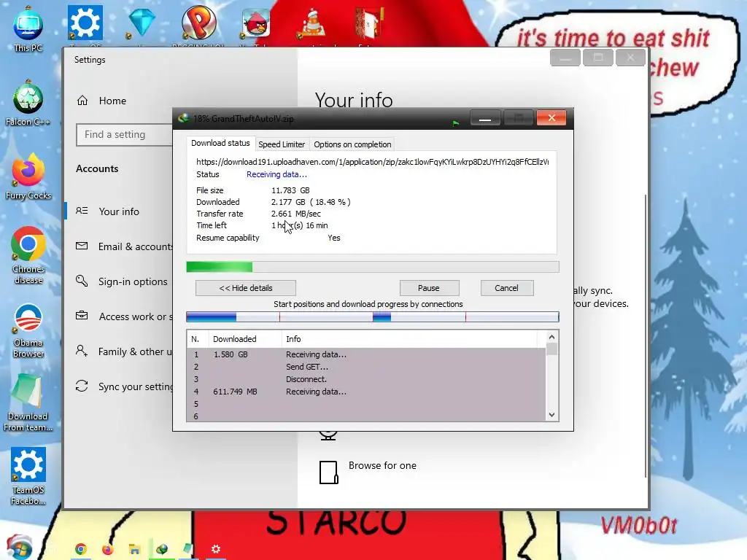
Task: Click the N. column header
Action: click(197, 339)
